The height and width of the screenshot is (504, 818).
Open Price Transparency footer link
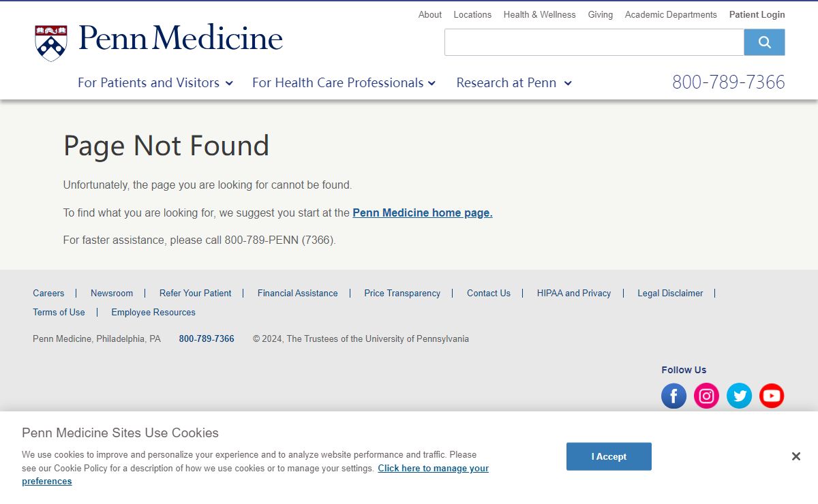[402, 293]
